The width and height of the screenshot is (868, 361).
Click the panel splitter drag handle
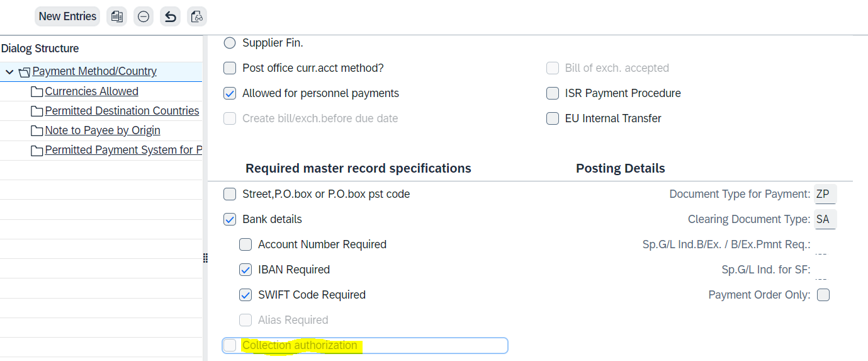point(205,258)
